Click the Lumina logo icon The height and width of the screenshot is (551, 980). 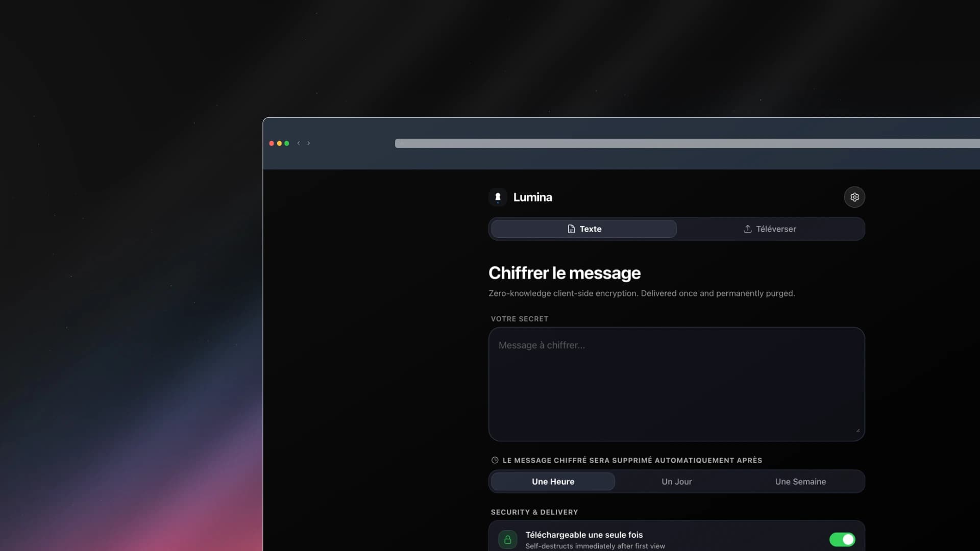498,197
